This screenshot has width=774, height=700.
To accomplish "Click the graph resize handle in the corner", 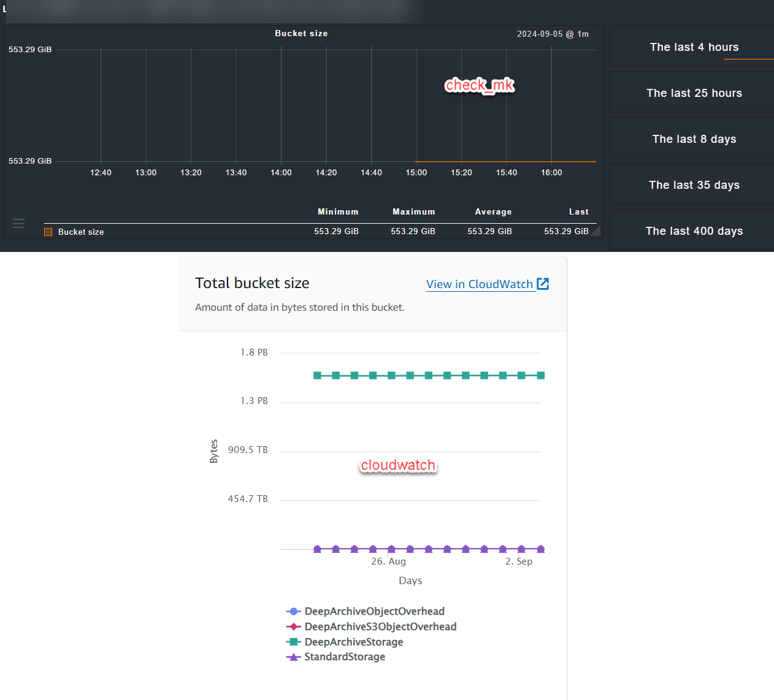I will (x=596, y=232).
